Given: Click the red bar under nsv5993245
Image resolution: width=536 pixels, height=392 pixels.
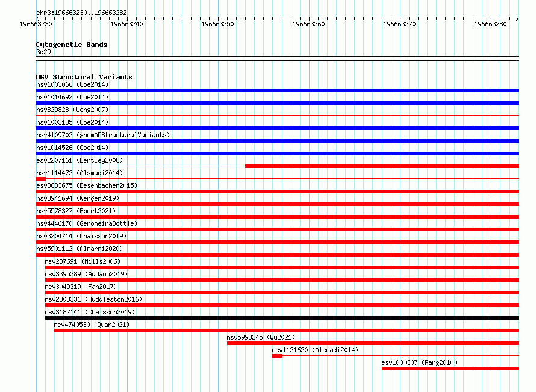Looking at the screenshot, I should pyautogui.click(x=373, y=343).
